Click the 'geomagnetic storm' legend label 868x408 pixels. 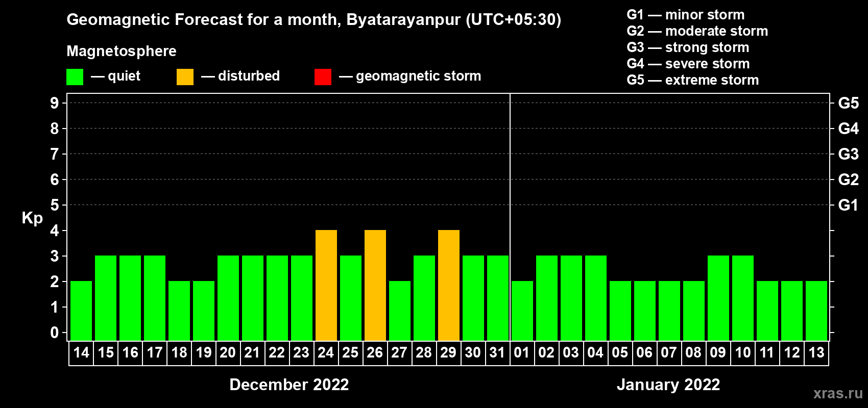419,76
